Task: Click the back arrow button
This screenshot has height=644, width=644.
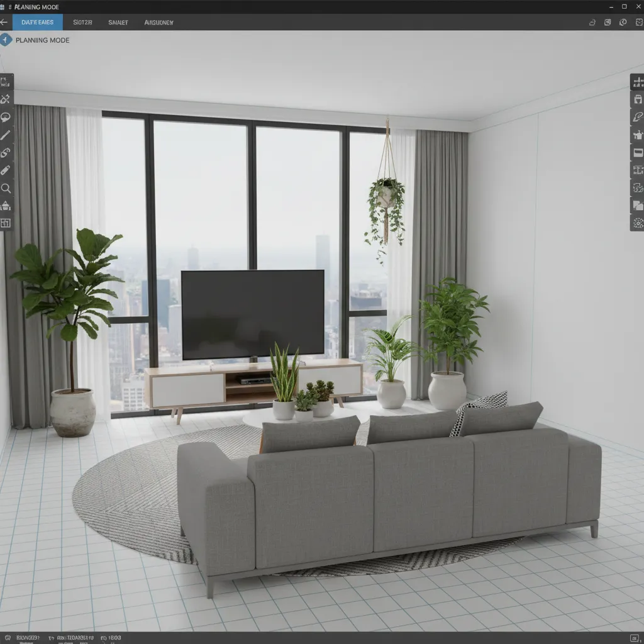Action: point(4,21)
